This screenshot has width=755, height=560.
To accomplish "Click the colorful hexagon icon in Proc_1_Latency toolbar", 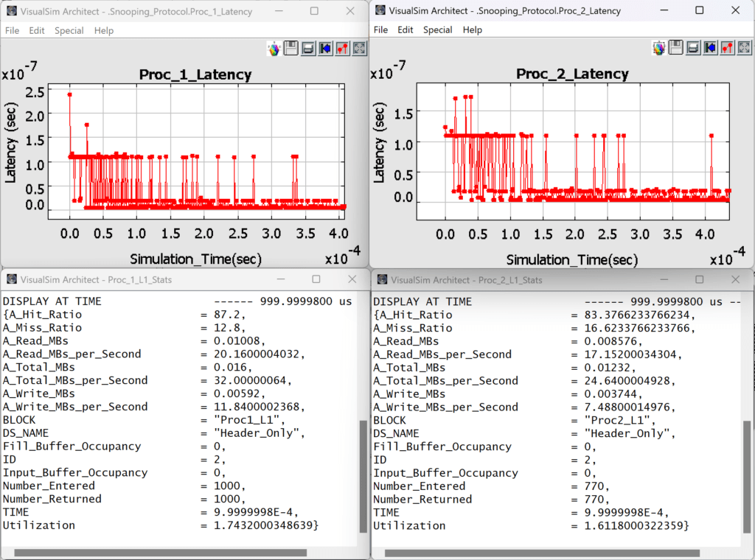I will 274,49.
